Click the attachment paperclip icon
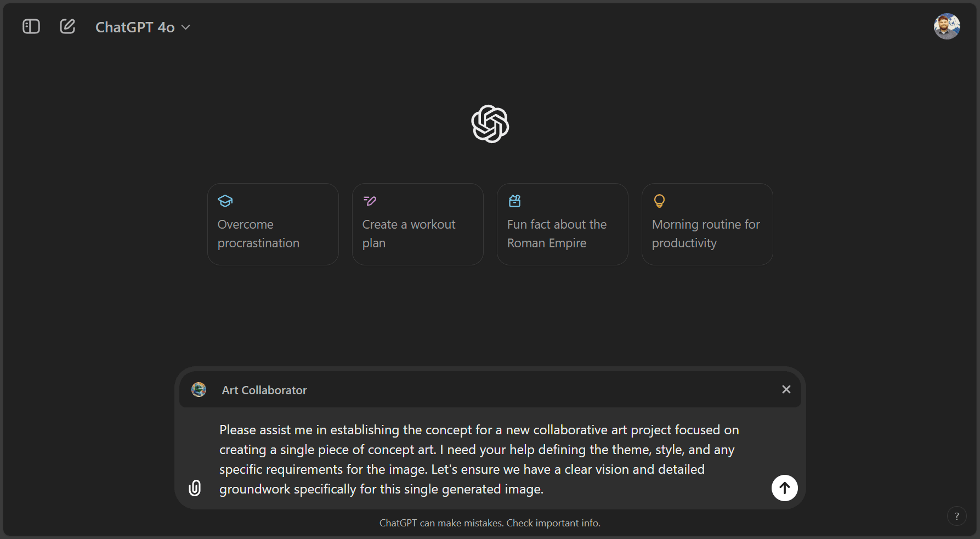 tap(195, 487)
